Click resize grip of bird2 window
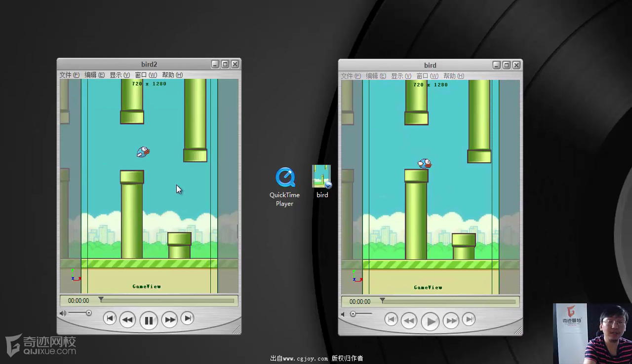This screenshot has width=632, height=364. [237, 330]
